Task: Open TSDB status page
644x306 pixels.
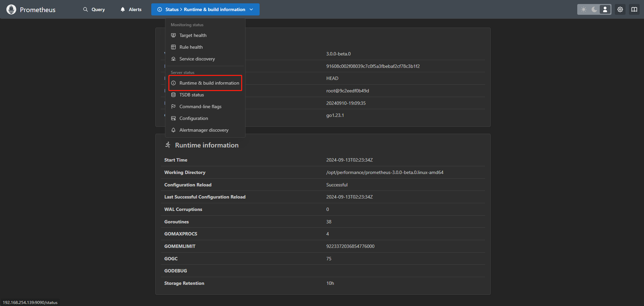Action: click(205, 95)
